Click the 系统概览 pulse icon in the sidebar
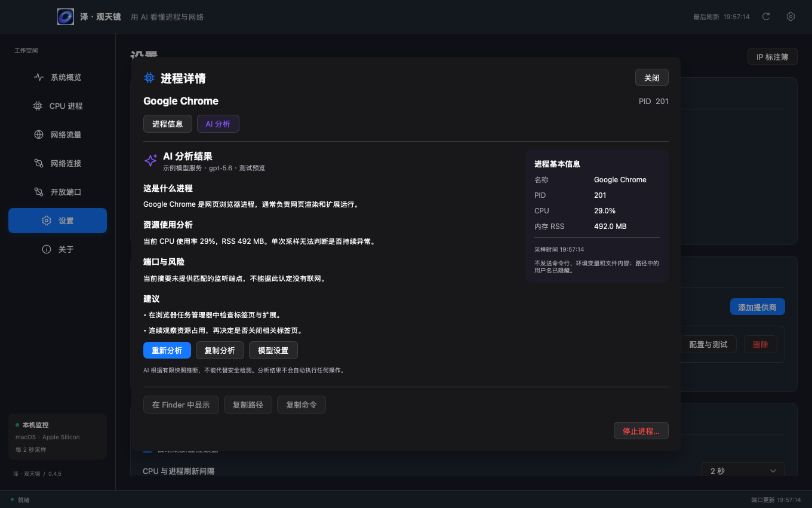The image size is (812, 508). (39, 77)
